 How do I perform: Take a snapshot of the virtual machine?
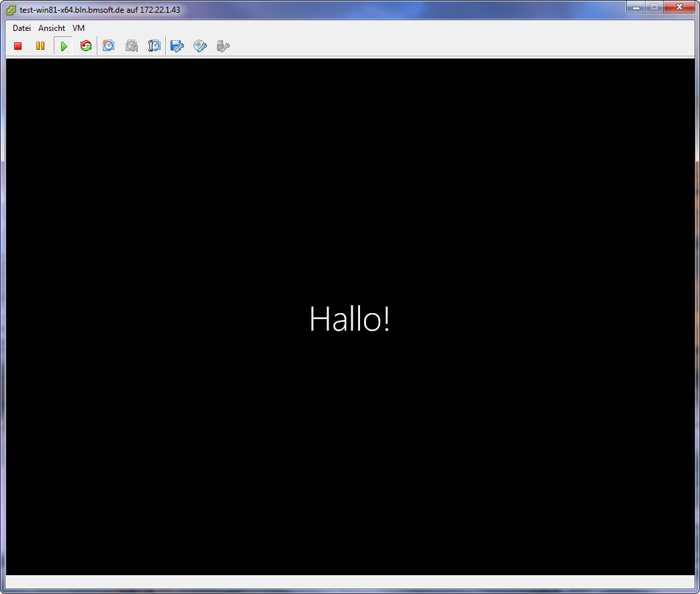click(x=108, y=46)
